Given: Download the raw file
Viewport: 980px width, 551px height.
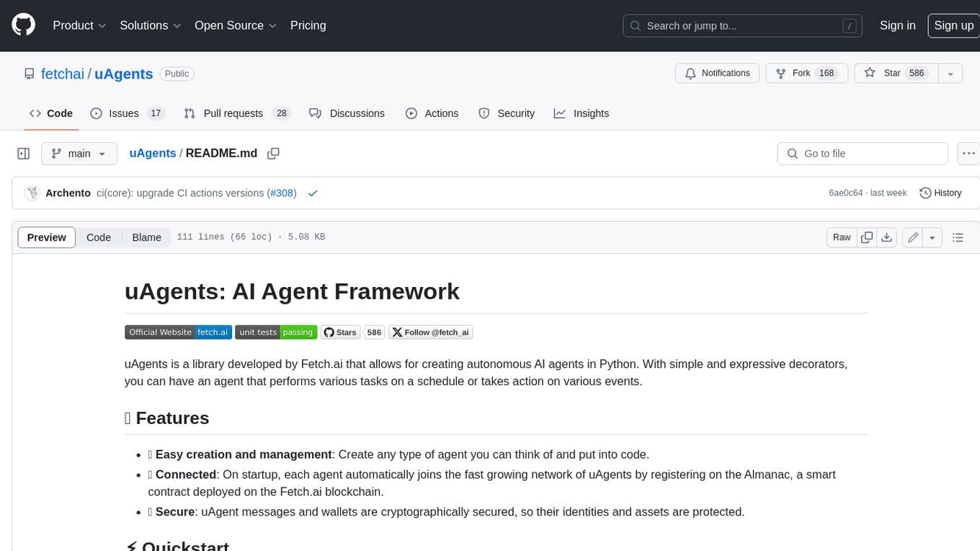Looking at the screenshot, I should (x=887, y=237).
